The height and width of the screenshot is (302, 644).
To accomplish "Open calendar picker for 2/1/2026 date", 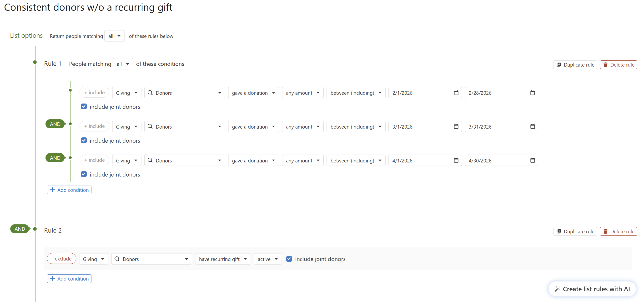I will (456, 93).
